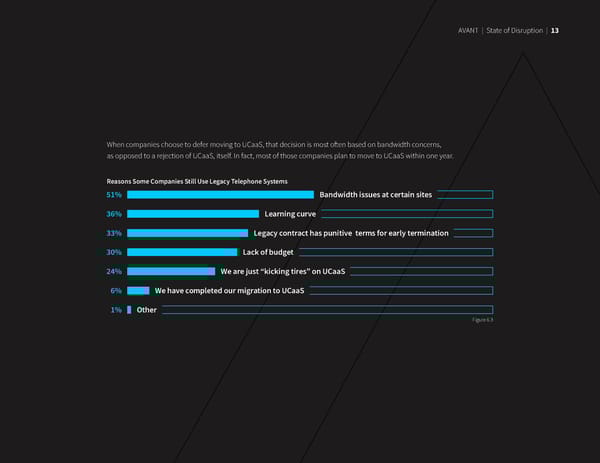Image resolution: width=600 pixels, height=463 pixels.
Task: Click page number 13
Action: [x=555, y=29]
